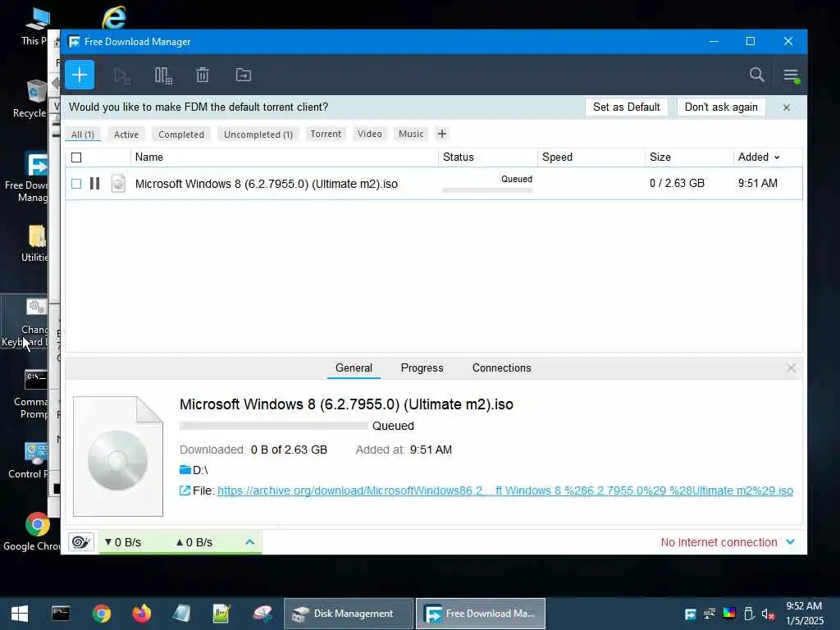
Task: Click the download speed 0 B/s indicator
Action: [x=123, y=542]
